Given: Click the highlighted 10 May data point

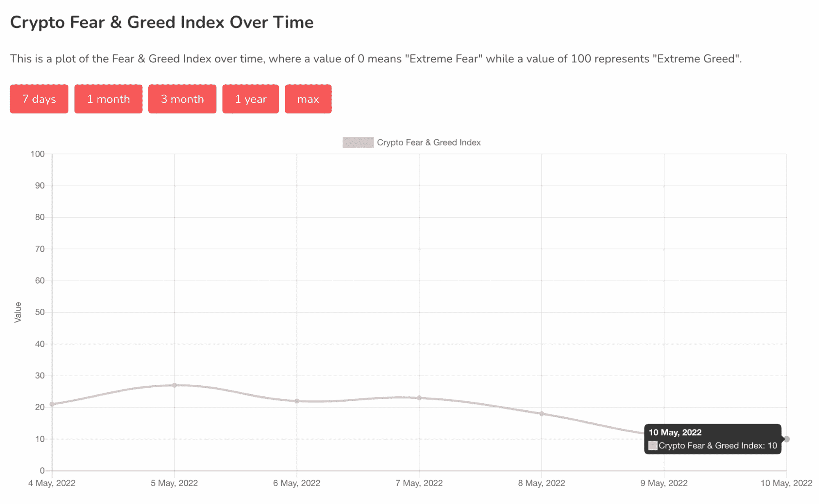Looking at the screenshot, I should (x=787, y=439).
